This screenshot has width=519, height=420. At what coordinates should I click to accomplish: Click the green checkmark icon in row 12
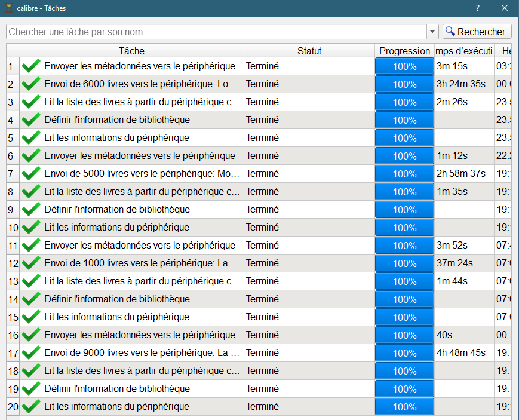coord(31,263)
